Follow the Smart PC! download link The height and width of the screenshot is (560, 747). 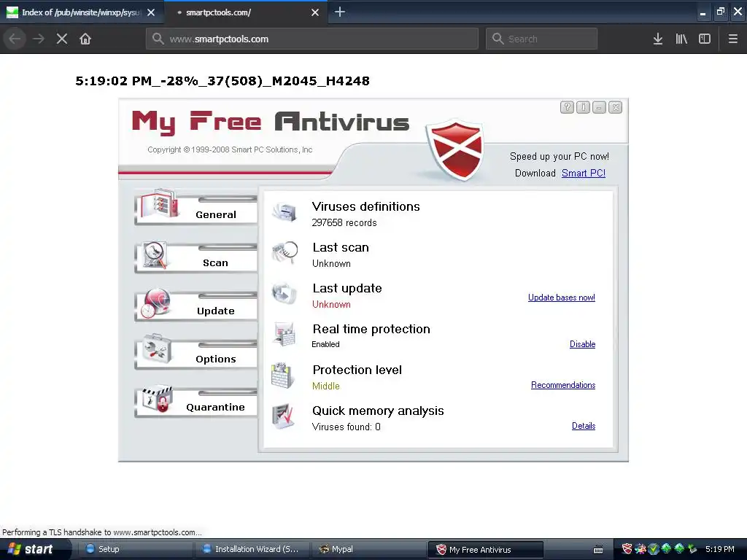(583, 174)
